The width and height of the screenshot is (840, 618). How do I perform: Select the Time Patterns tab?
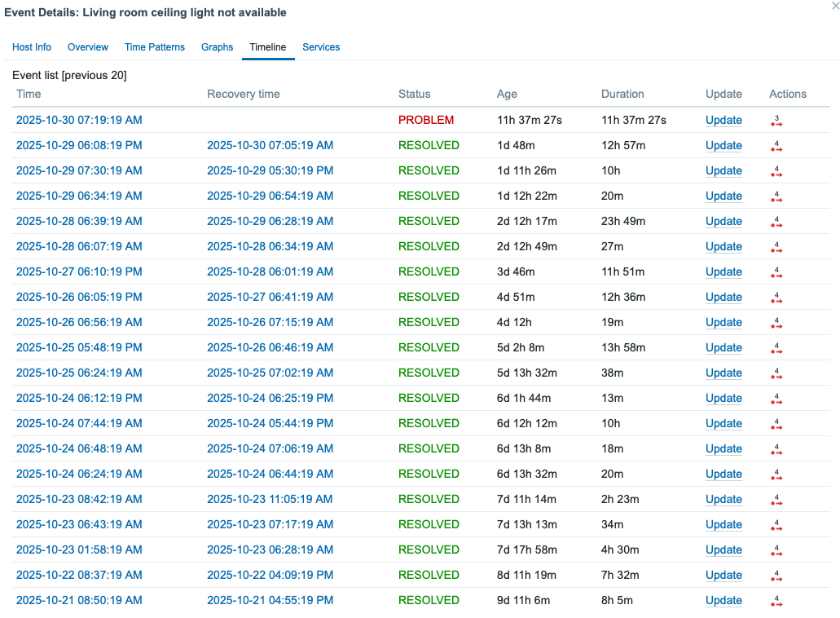point(155,47)
